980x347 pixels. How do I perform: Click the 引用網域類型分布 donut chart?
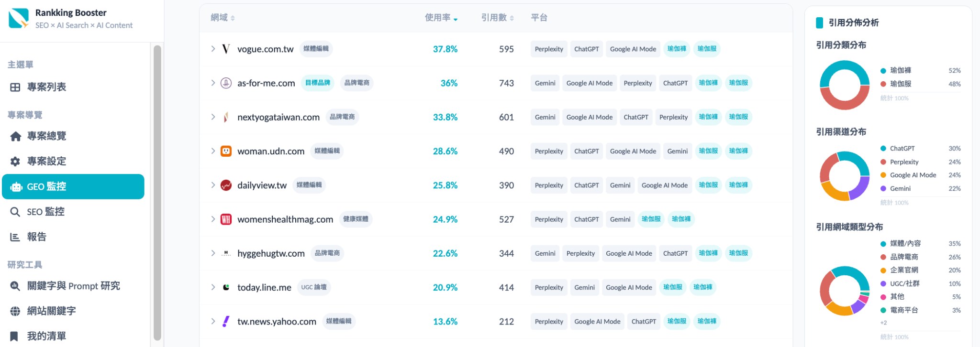tap(845, 291)
